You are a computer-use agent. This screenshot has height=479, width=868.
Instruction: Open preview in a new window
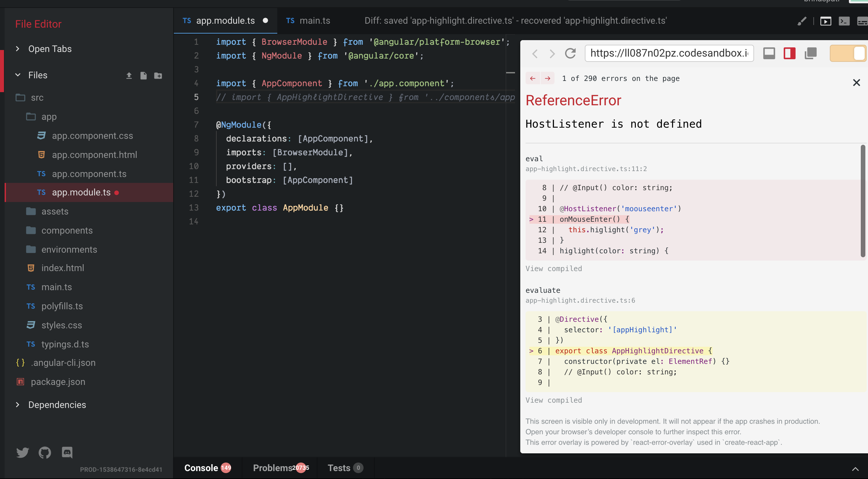(826, 21)
